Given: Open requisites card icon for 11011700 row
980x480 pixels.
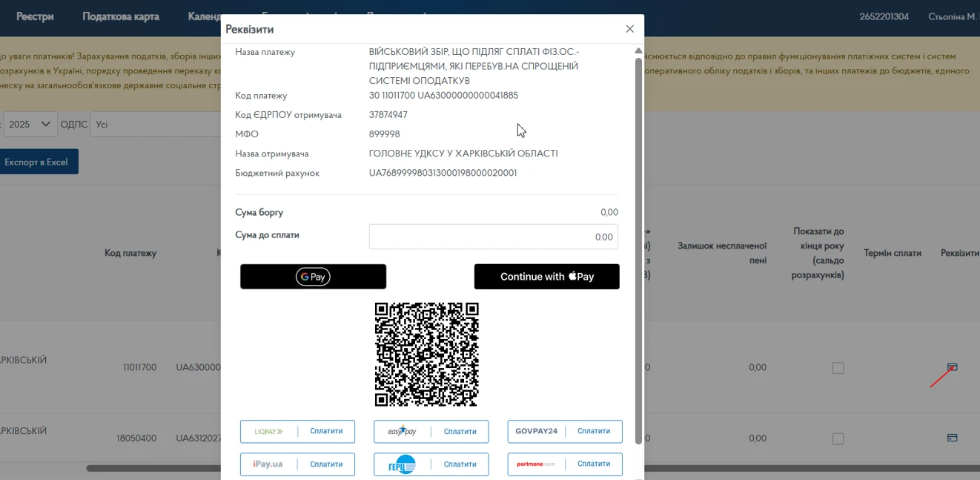Looking at the screenshot, I should [952, 367].
